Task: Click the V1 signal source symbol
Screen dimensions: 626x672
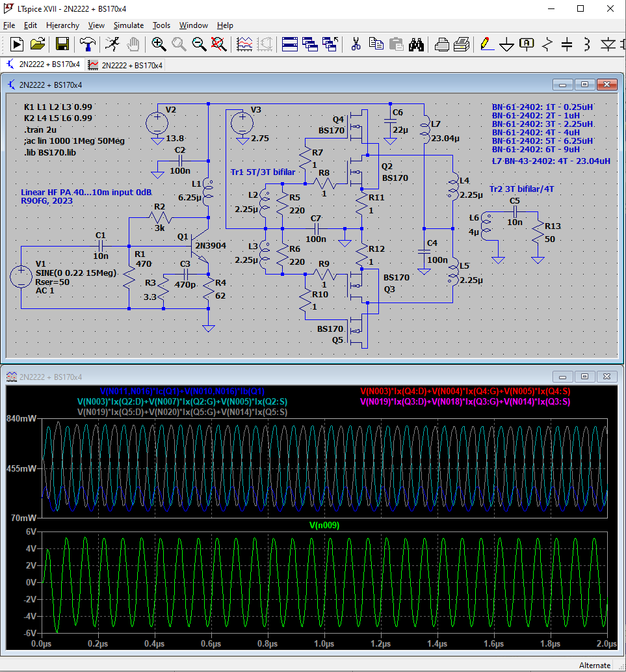Action: coord(21,276)
